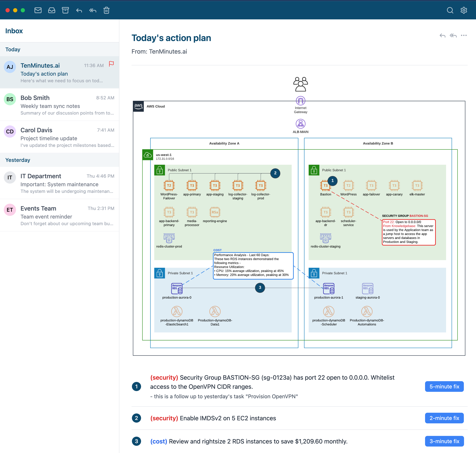Open Events Team event reminder email
Screen dimensions: 476x453
point(59,215)
